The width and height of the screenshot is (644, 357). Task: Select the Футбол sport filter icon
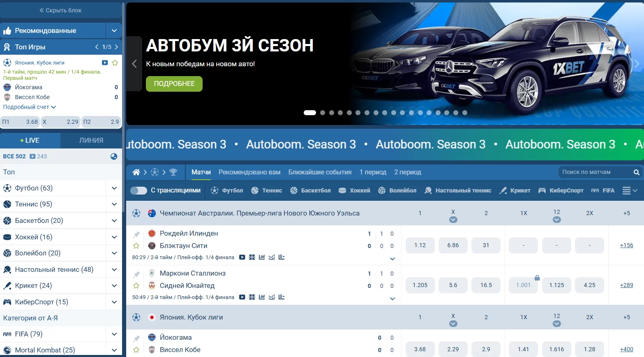click(x=214, y=190)
